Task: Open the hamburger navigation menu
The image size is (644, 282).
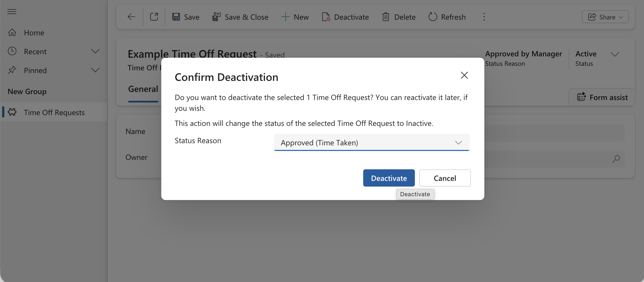Action: tap(12, 12)
